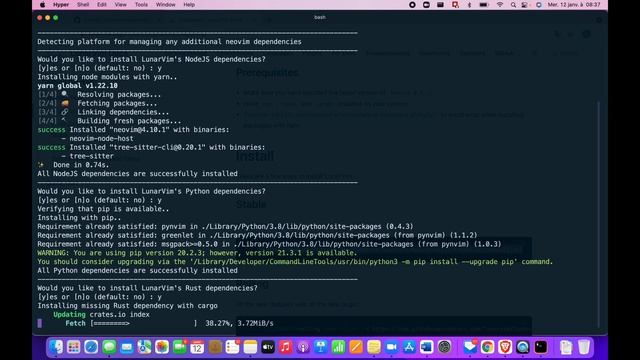Click the date and time display
640x360 pixels.
[x=574, y=5]
